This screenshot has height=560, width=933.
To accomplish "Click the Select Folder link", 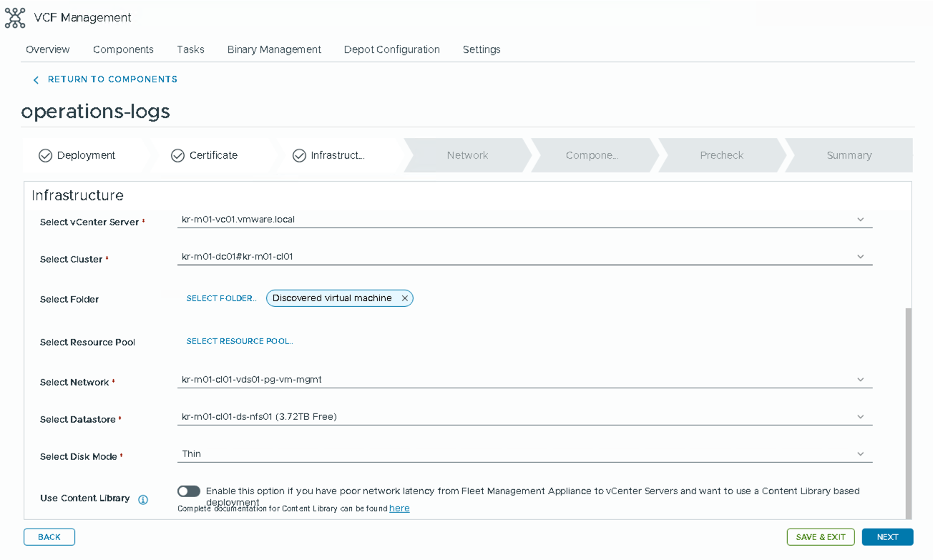I will tap(221, 298).
